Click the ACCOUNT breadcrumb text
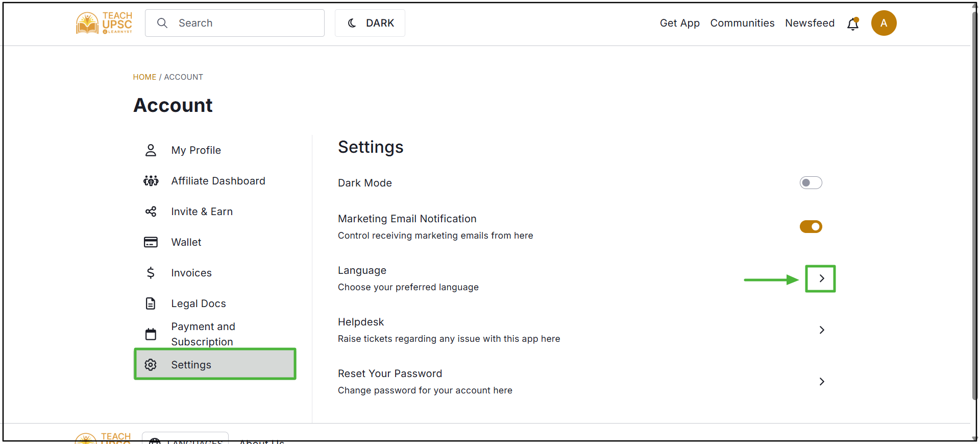The height and width of the screenshot is (444, 980). point(183,77)
